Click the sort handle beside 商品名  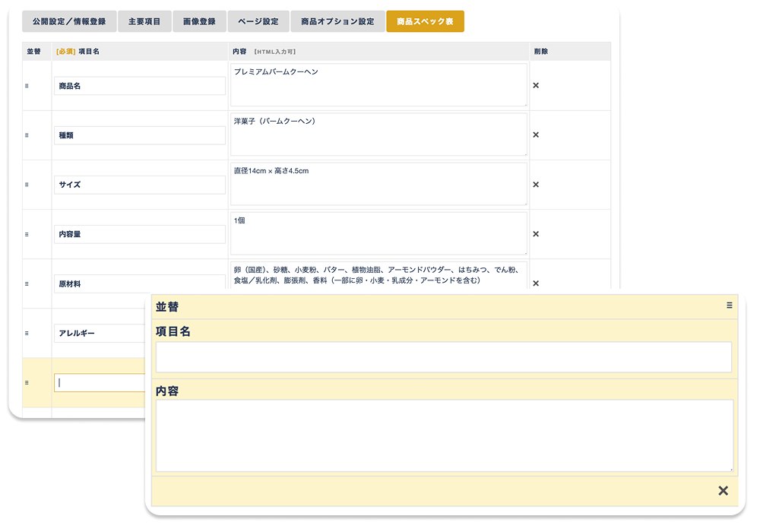click(27, 86)
